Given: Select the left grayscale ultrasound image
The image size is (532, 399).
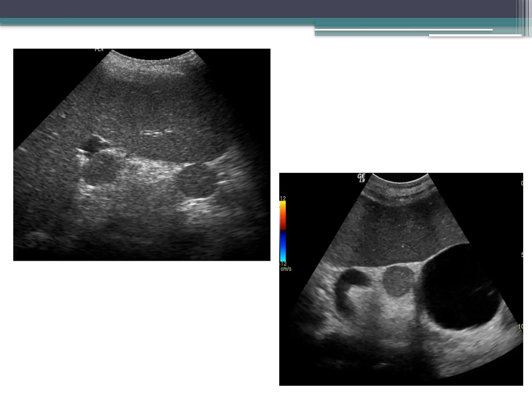Looking at the screenshot, I should [142, 155].
